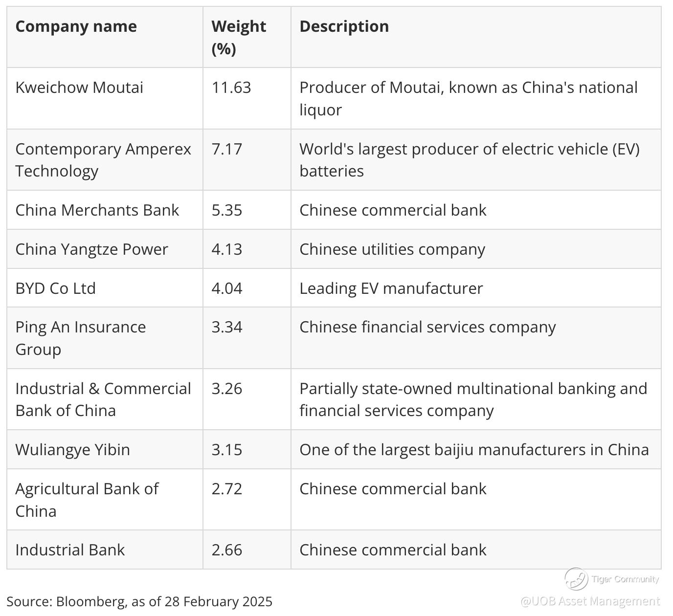Click the Tiger Community watermark text
The height and width of the screenshot is (616, 673).
point(625,579)
